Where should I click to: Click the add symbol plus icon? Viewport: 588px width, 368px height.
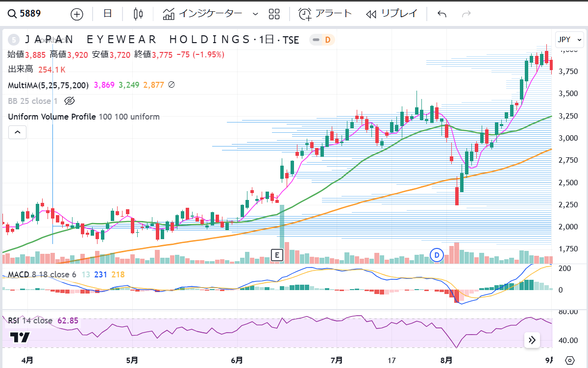tap(77, 14)
